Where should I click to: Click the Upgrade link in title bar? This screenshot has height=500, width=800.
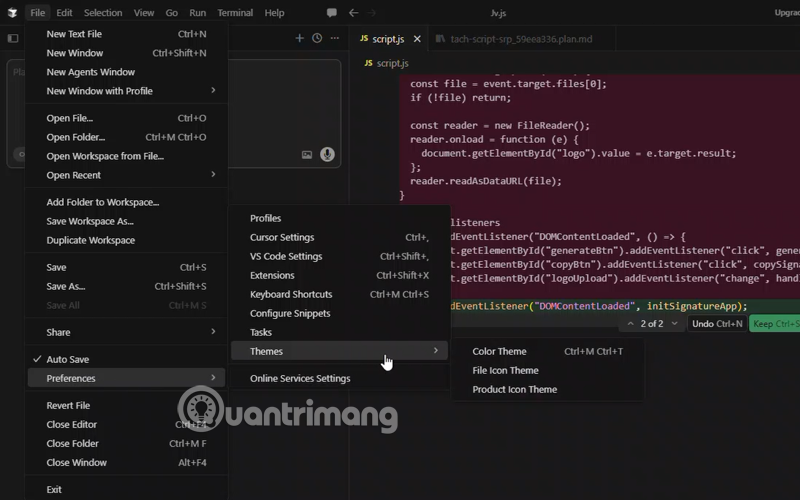tap(787, 13)
